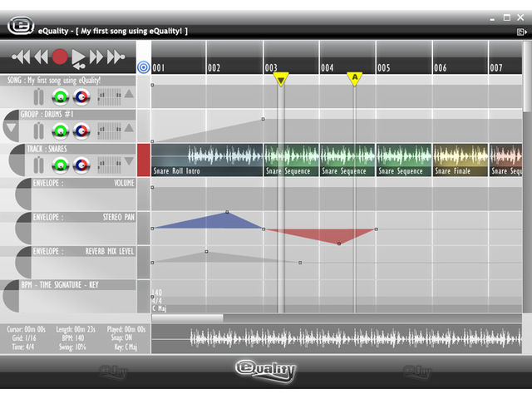This screenshot has height=399, width=532.
Task: Click the GROUP DRUMS #1 up-triangle expander
Action: click(129, 127)
